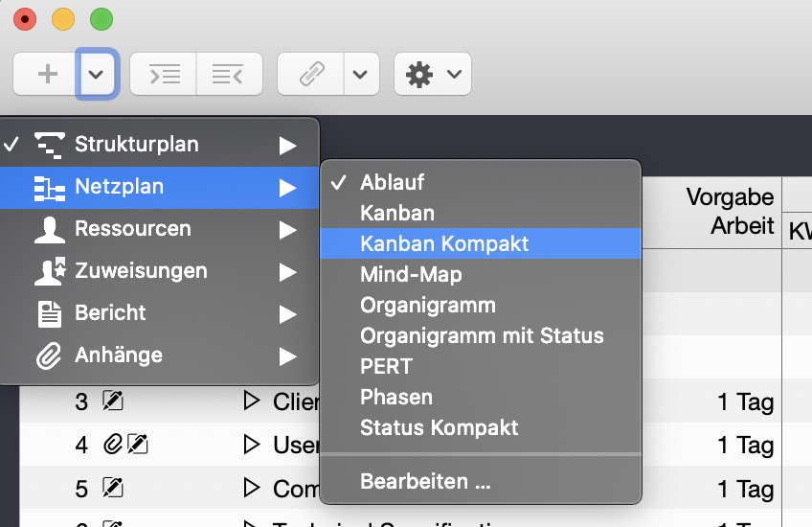812x527 pixels.
Task: Click the gear settings icon
Action: pos(419,75)
